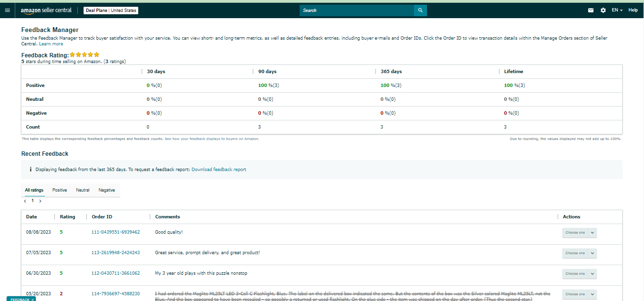This screenshot has width=644, height=301.
Task: Open the Help link in header
Action: tap(633, 10)
